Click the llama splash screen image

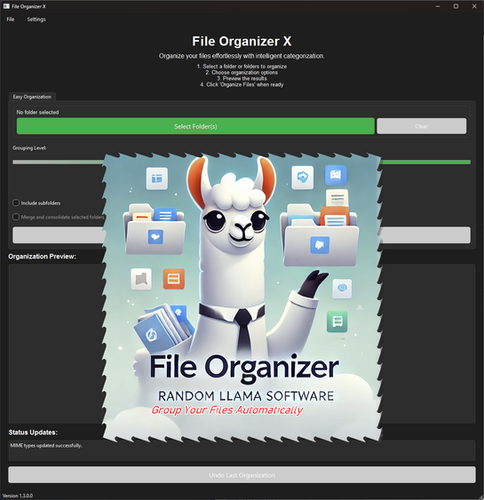pos(242,298)
